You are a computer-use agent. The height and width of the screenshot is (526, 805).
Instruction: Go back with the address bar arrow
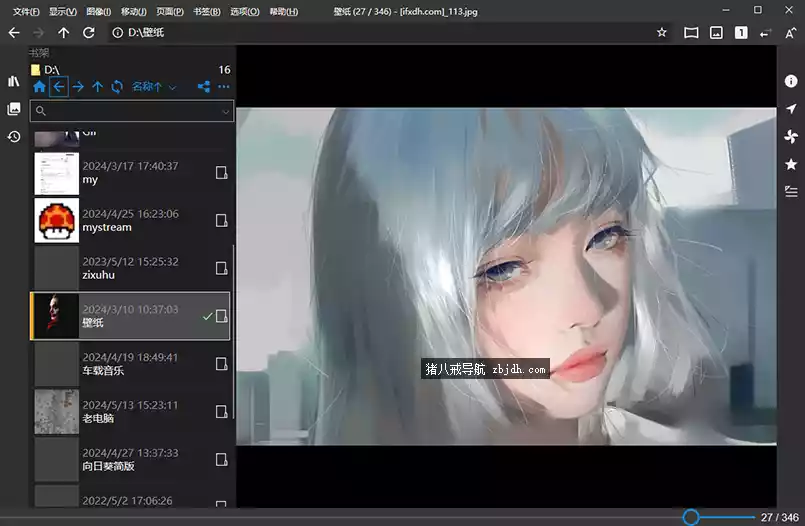pos(14,33)
